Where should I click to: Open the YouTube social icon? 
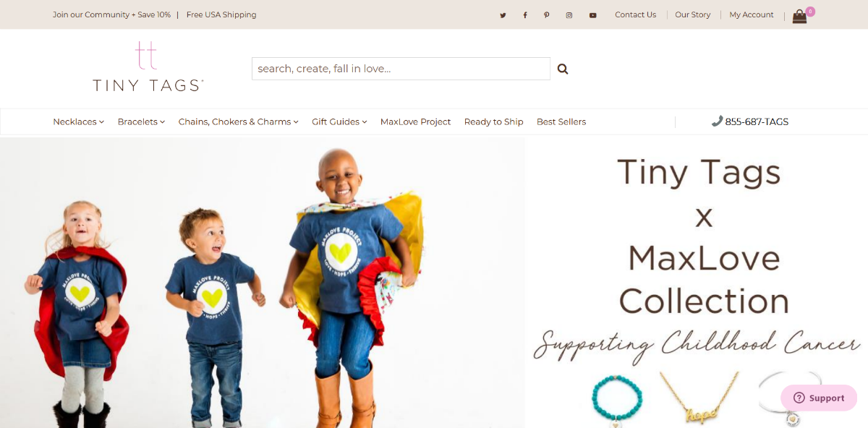[x=593, y=15]
